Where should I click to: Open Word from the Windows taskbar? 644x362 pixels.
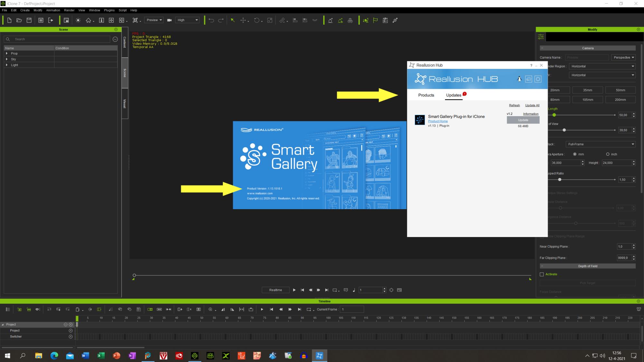tap(85, 356)
